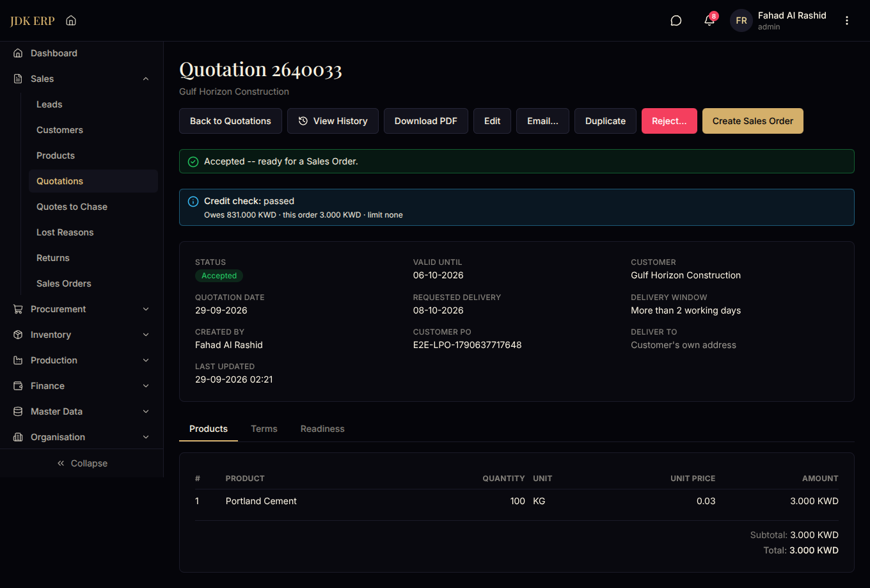Expand the Inventory section chevron
The width and height of the screenshot is (870, 588).
point(146,335)
